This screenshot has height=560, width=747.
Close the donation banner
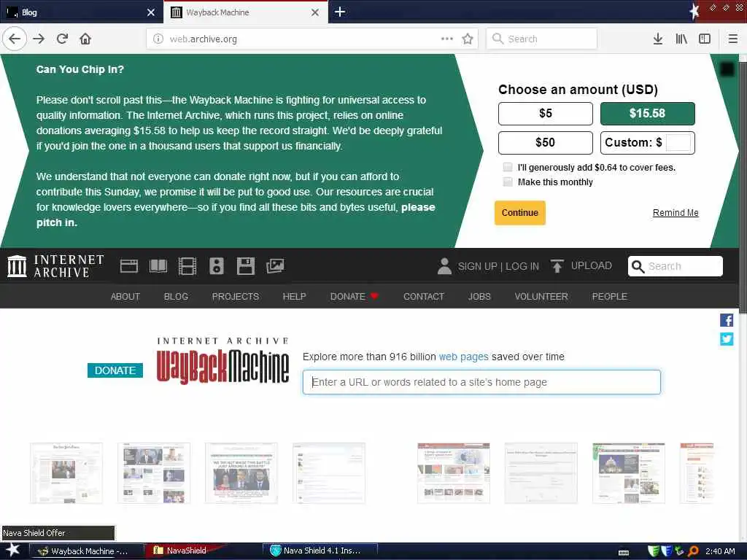click(727, 69)
